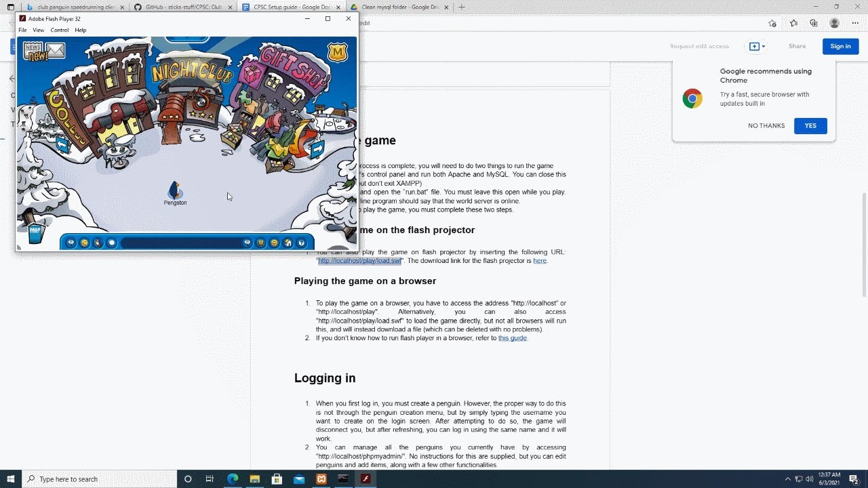Follow the 'here' download link for flash projector

(x=540, y=260)
